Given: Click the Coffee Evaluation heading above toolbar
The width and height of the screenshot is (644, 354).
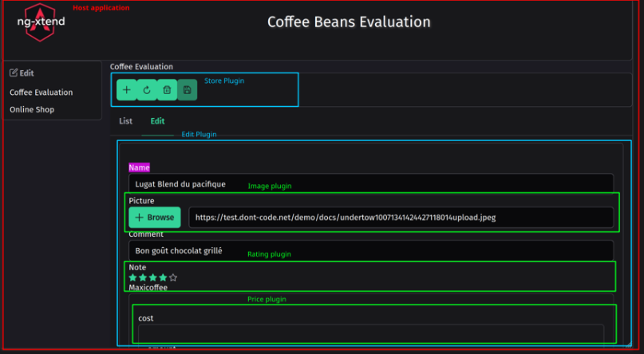Looking at the screenshot, I should click(141, 66).
